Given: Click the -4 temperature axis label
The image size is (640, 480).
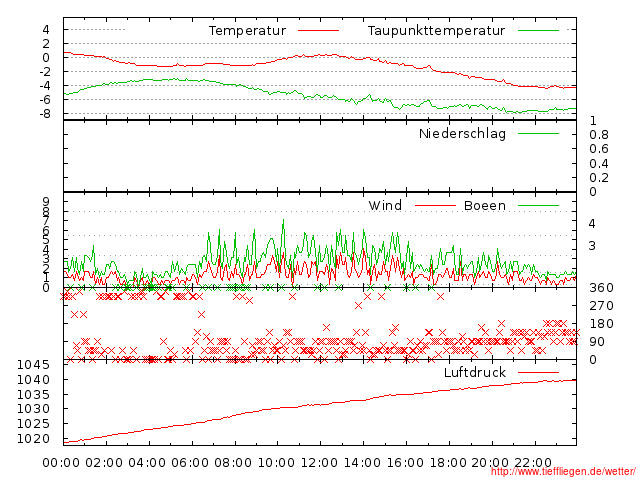Looking at the screenshot, I should pyautogui.click(x=45, y=86).
